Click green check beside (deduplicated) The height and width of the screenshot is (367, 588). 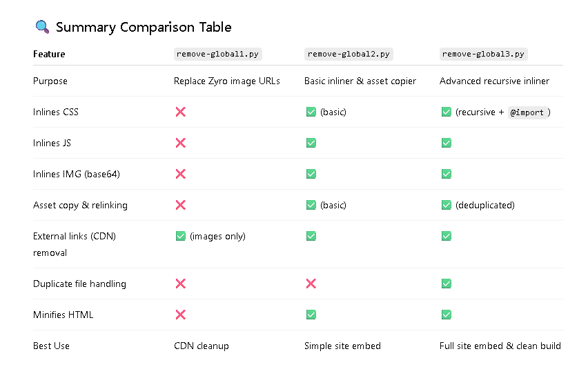tap(447, 205)
